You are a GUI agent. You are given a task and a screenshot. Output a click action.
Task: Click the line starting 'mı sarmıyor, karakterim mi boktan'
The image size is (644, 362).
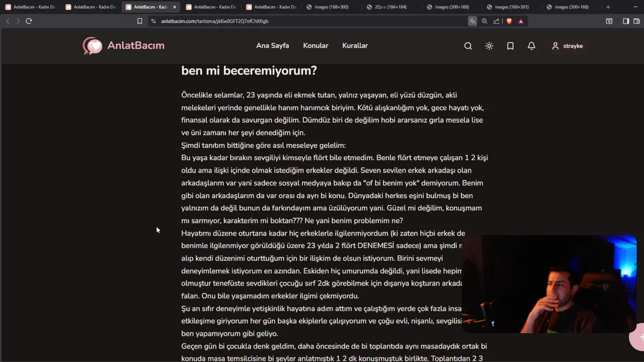(292, 221)
